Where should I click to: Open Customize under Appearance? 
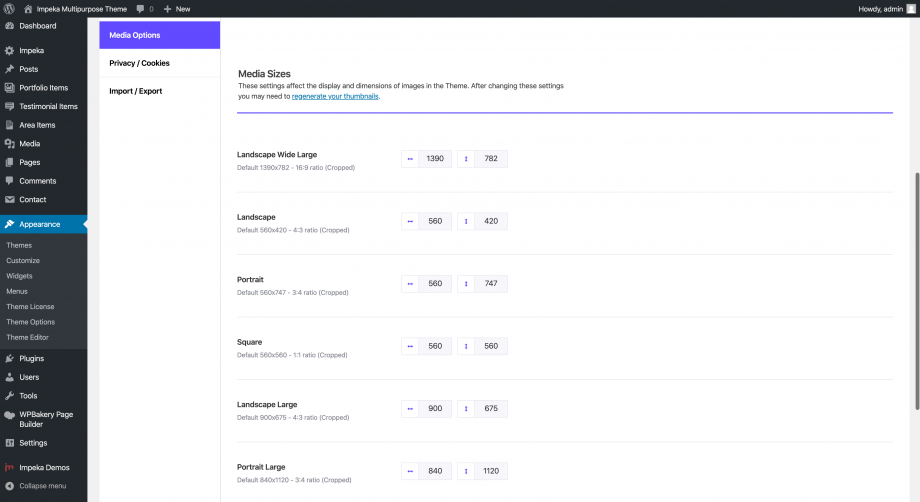pos(23,260)
